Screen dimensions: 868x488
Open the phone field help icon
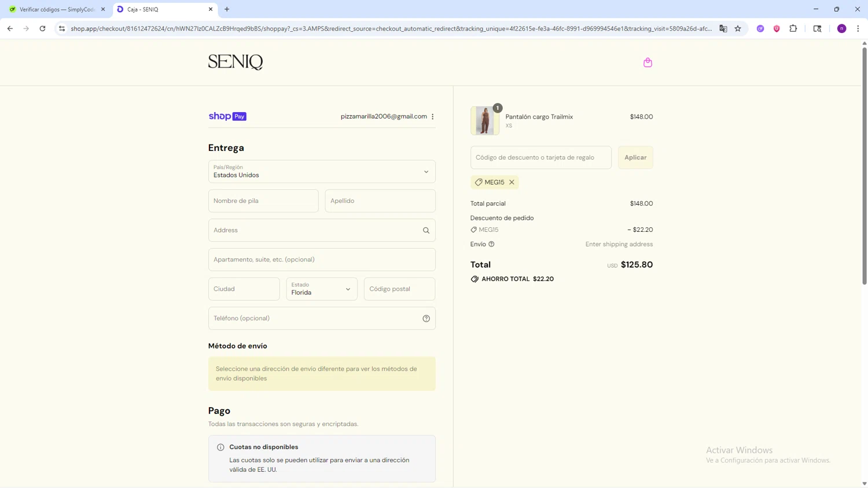pos(426,319)
